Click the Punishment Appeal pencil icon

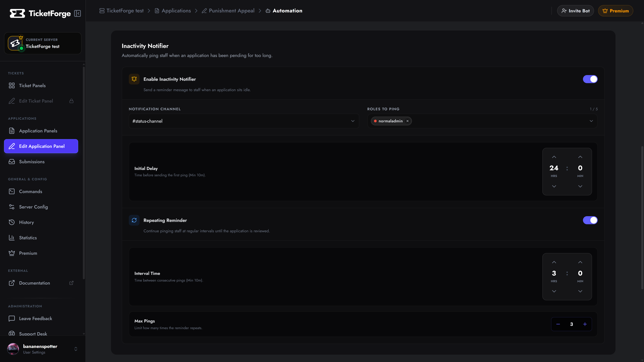204,11
